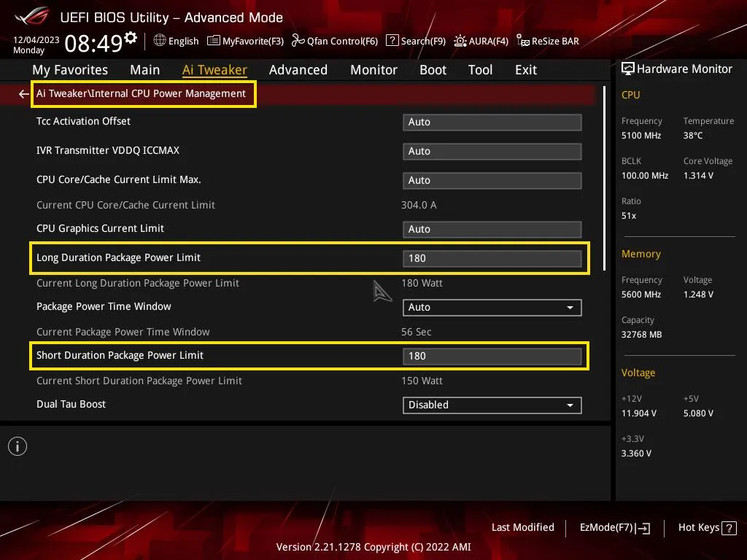Click the Hot Keys question mark icon
The width and height of the screenshot is (747, 560).
click(x=729, y=528)
